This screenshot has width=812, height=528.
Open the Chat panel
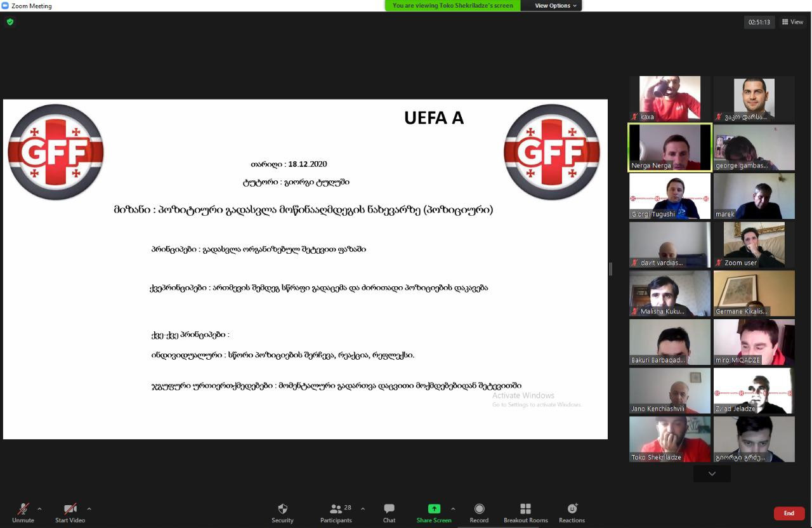pyautogui.click(x=389, y=512)
